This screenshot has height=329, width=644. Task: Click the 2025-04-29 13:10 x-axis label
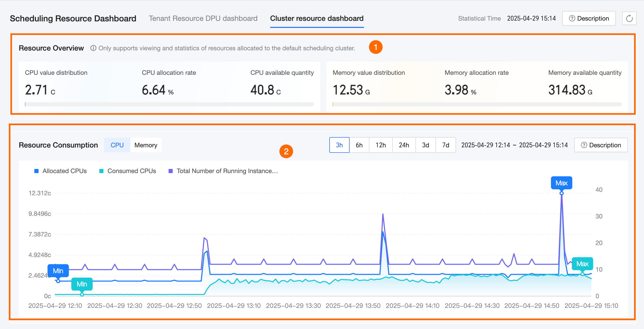tap(234, 306)
